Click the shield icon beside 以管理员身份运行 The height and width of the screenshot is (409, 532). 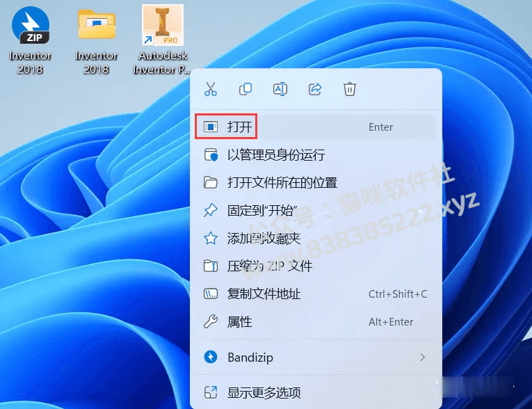point(211,155)
